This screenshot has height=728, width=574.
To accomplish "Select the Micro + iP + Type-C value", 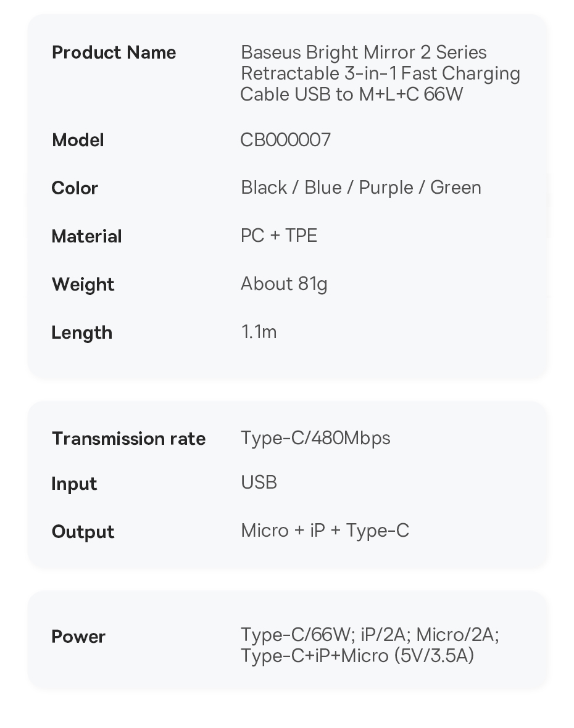I will pyautogui.click(x=325, y=531).
